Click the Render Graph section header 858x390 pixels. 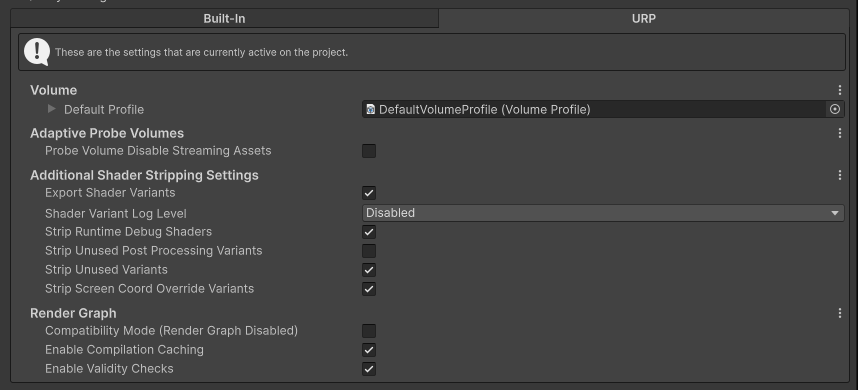pyautogui.click(x=73, y=313)
